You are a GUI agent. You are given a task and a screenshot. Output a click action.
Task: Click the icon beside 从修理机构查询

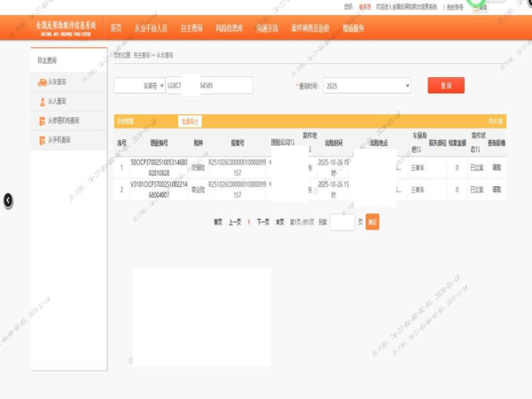click(42, 121)
